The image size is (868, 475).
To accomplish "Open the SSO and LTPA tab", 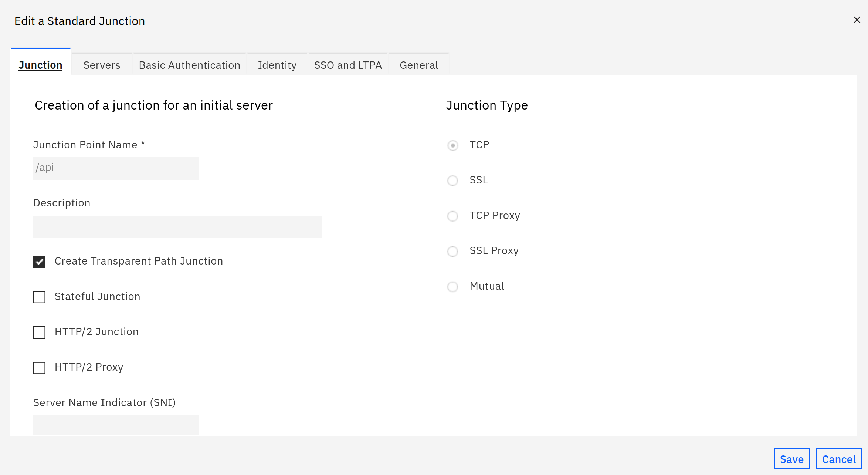I will tap(347, 65).
